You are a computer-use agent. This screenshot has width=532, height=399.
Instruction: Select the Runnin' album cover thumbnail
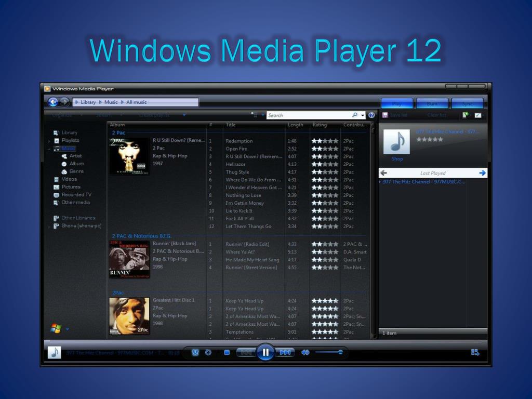pos(129,260)
